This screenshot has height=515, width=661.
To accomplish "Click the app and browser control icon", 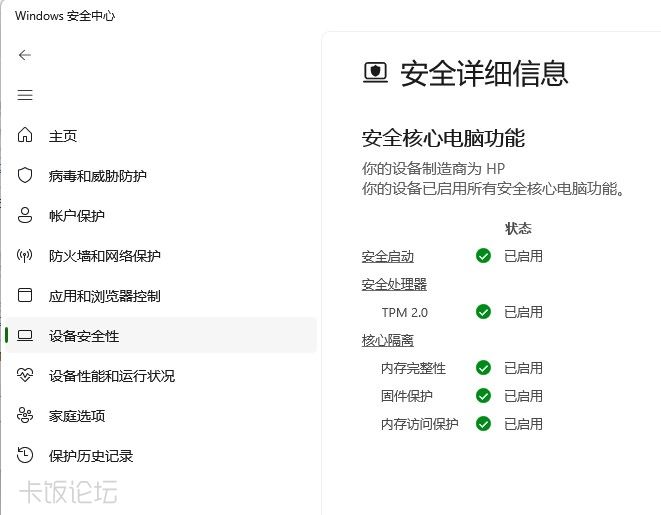I will (26, 295).
